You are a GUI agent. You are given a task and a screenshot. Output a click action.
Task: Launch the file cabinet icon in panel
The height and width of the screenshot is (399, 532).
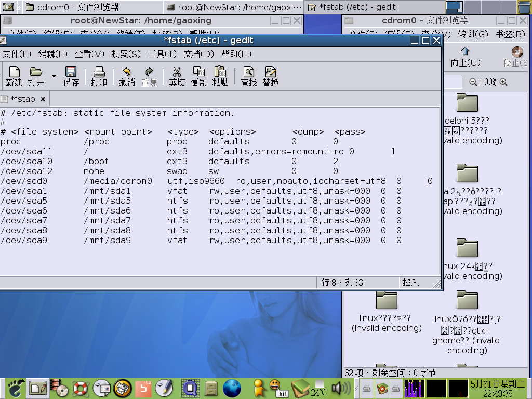pyautogui.click(x=211, y=388)
